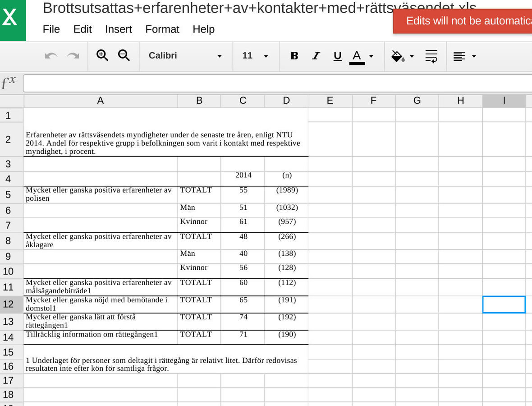The height and width of the screenshot is (406, 532).
Task: Toggle bold formatting
Action: [294, 55]
